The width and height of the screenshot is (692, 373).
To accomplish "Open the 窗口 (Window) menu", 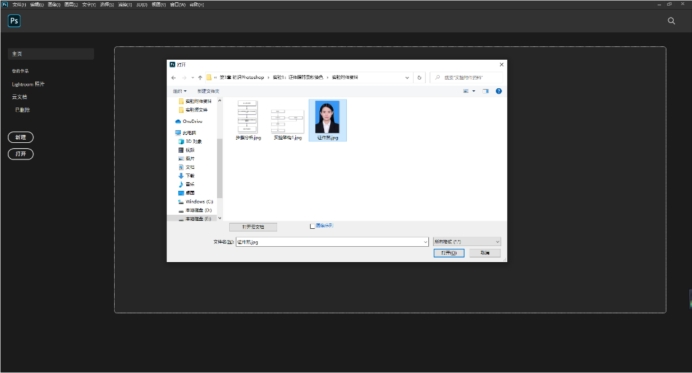I will click(178, 4).
